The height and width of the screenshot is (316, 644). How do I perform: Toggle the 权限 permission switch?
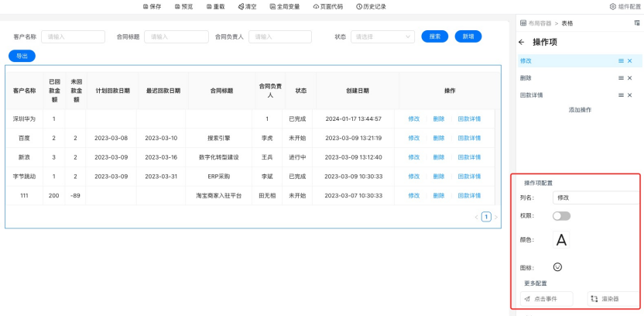561,216
